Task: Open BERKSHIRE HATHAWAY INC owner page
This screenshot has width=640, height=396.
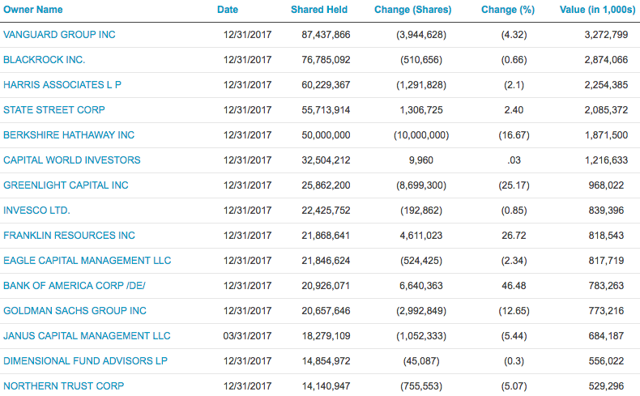Action: pos(69,135)
